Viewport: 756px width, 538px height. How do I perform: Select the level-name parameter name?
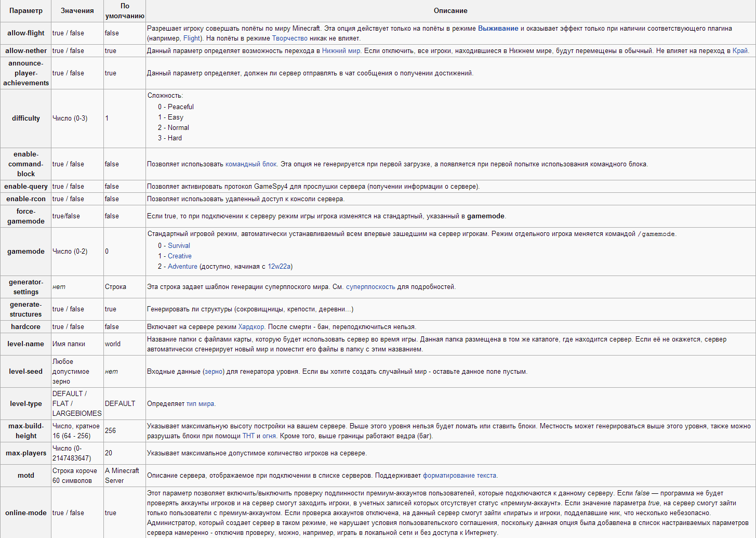click(x=26, y=344)
